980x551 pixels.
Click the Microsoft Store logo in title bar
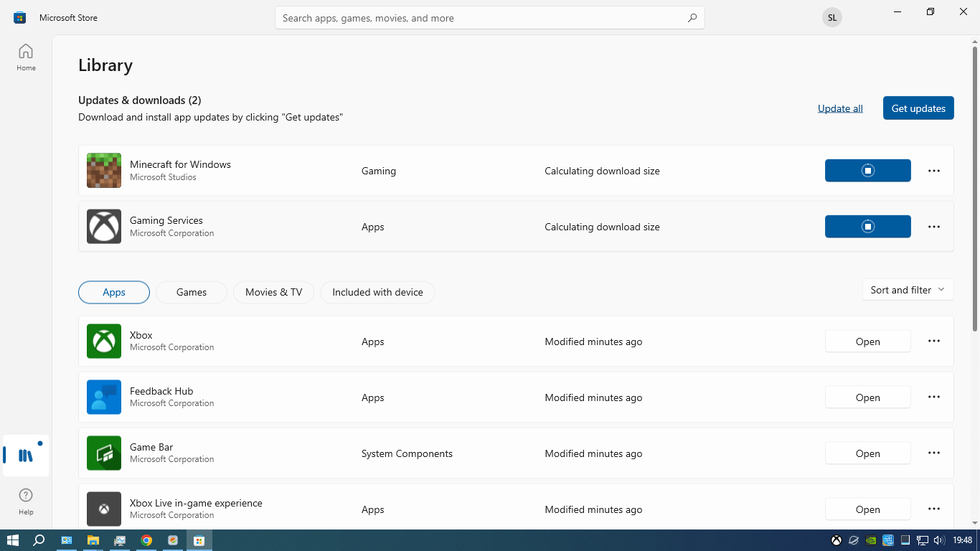(x=20, y=17)
